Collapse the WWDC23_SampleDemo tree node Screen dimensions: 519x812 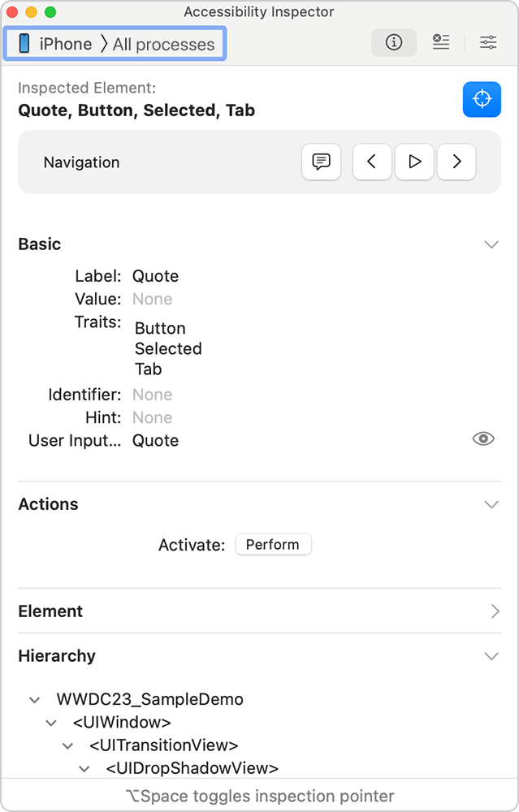click(x=34, y=699)
